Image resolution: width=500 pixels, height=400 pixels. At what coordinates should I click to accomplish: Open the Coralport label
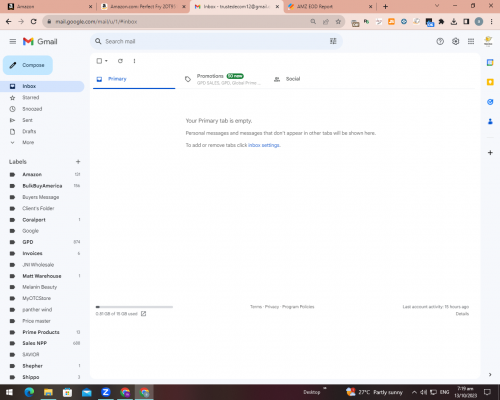click(34, 220)
